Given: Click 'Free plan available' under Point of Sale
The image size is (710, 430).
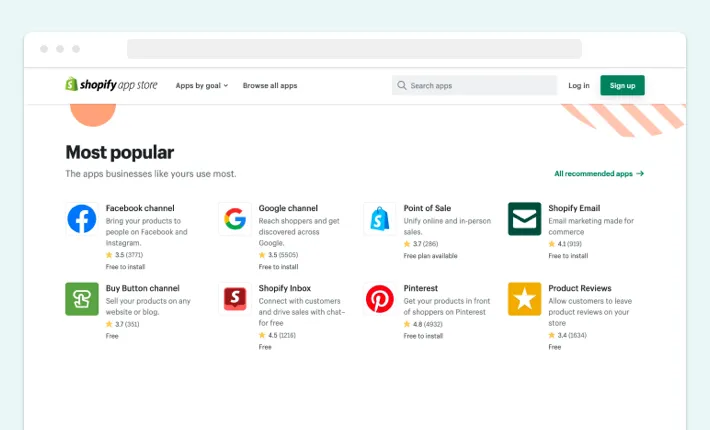Looking at the screenshot, I should coord(431,256).
